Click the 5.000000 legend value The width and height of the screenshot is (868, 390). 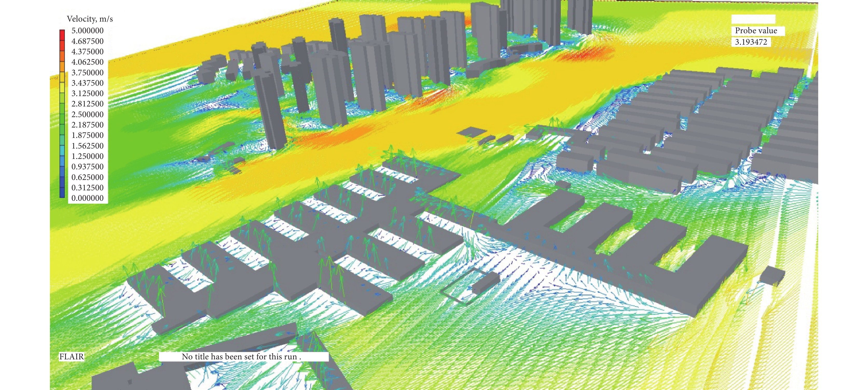pos(87,31)
